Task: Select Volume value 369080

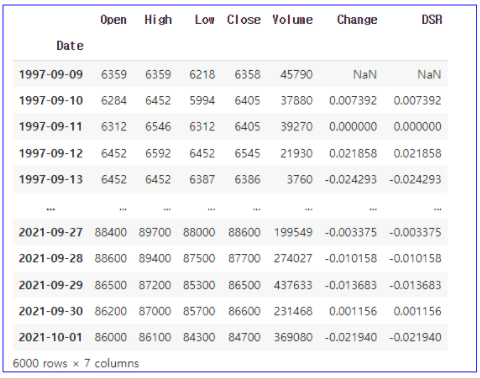Action: 293,337
